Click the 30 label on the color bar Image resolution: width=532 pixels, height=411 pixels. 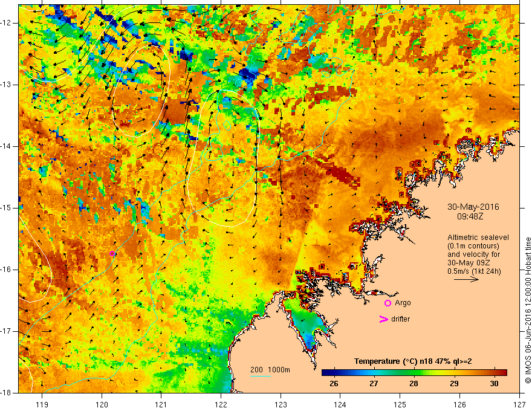point(494,384)
